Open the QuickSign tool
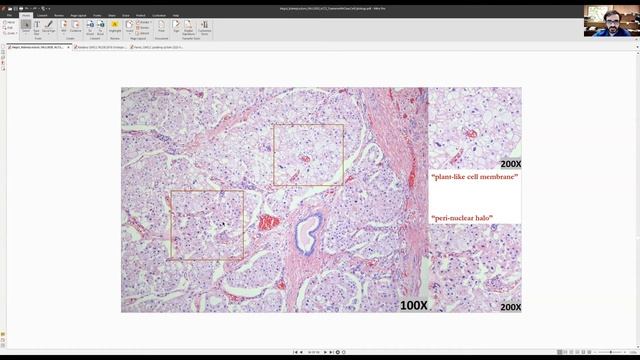640x360 pixels. click(49, 27)
